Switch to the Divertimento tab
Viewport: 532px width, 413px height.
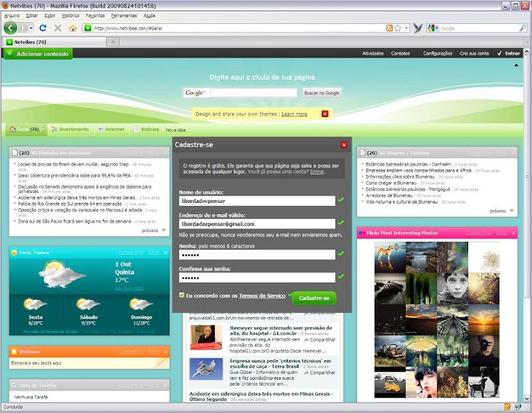(x=70, y=129)
